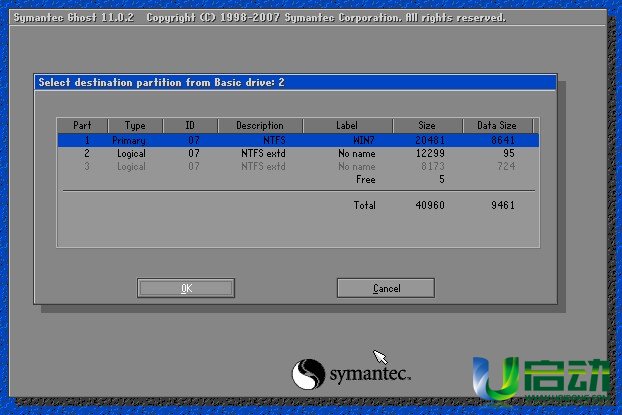Click the dialog title about Basic drive 2
This screenshot has height=415, width=622.
161,83
